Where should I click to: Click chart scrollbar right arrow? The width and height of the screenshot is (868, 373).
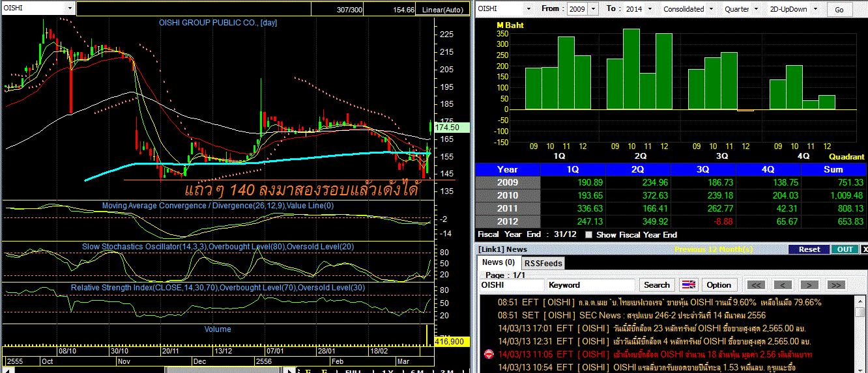289,370
